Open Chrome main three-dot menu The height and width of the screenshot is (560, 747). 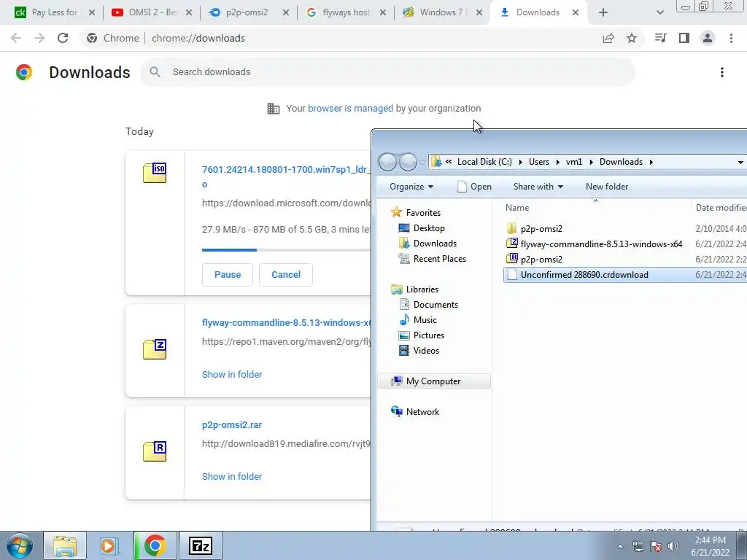click(x=731, y=38)
